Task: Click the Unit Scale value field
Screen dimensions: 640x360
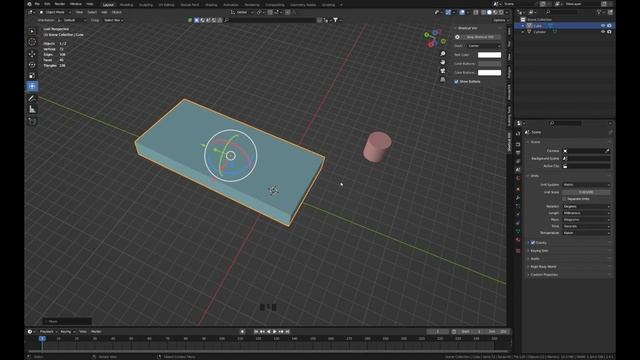Action: point(586,192)
